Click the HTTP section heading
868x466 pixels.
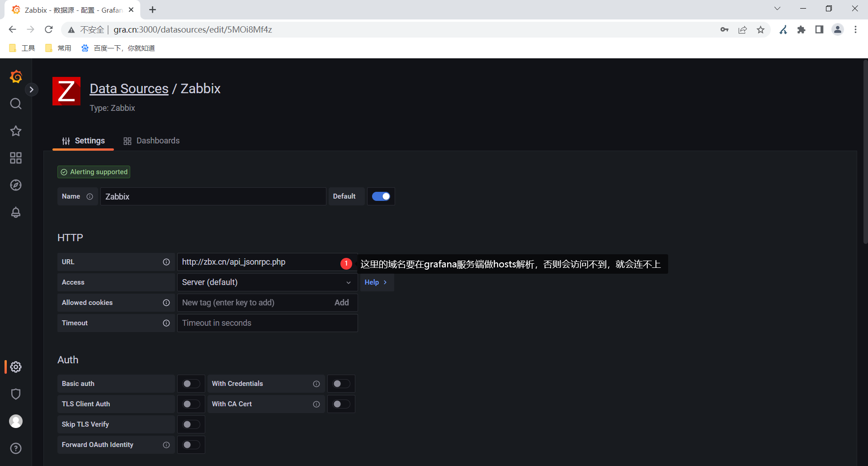[70, 238]
